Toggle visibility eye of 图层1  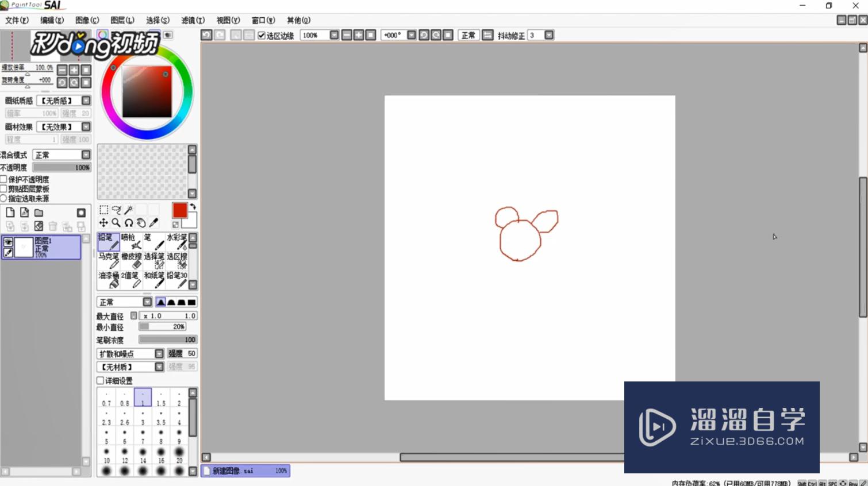[x=8, y=242]
